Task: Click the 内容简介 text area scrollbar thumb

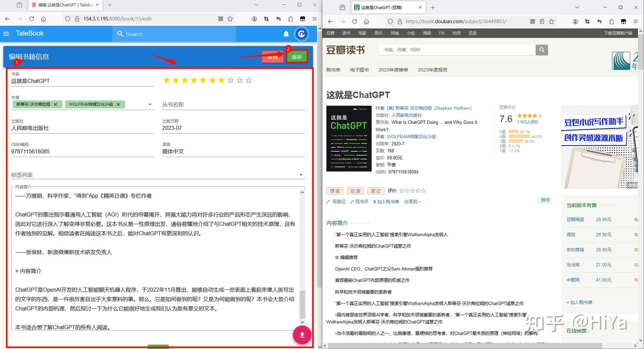Action: 302,305
